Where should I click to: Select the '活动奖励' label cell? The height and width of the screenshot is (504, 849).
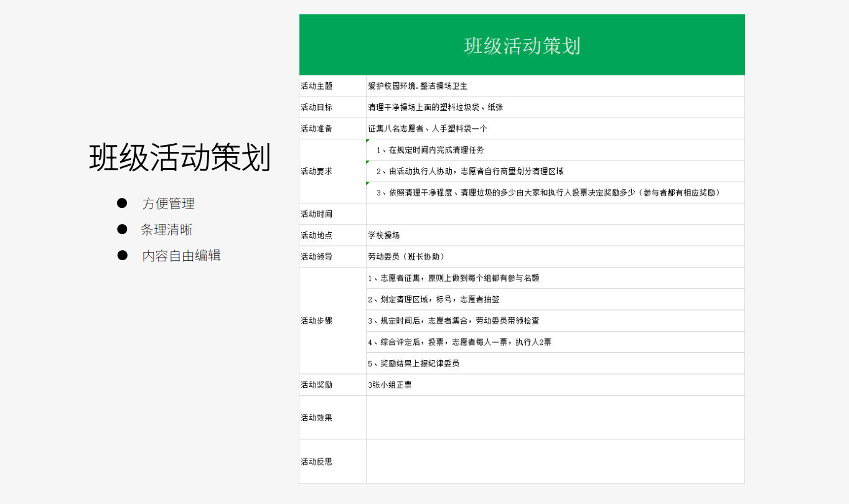[333, 385]
